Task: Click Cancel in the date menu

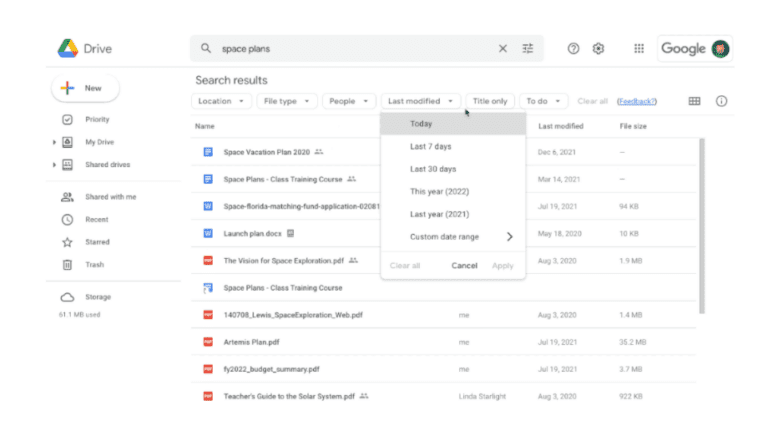Action: 464,266
